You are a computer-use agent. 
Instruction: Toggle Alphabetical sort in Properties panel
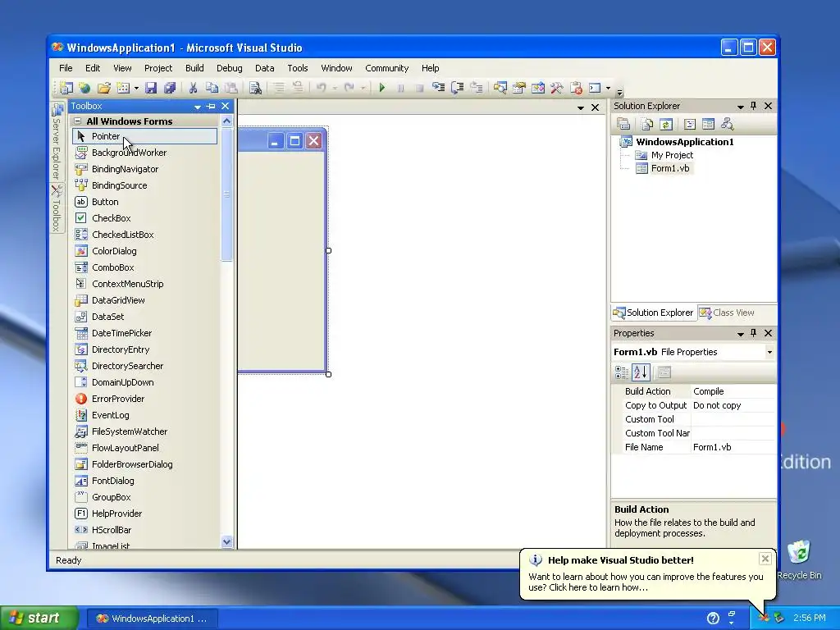[641, 372]
